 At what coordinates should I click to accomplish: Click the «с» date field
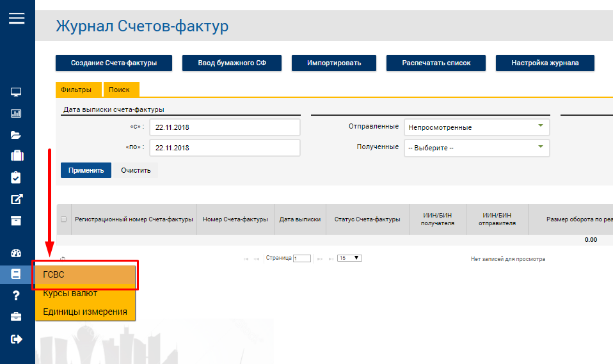coord(225,127)
